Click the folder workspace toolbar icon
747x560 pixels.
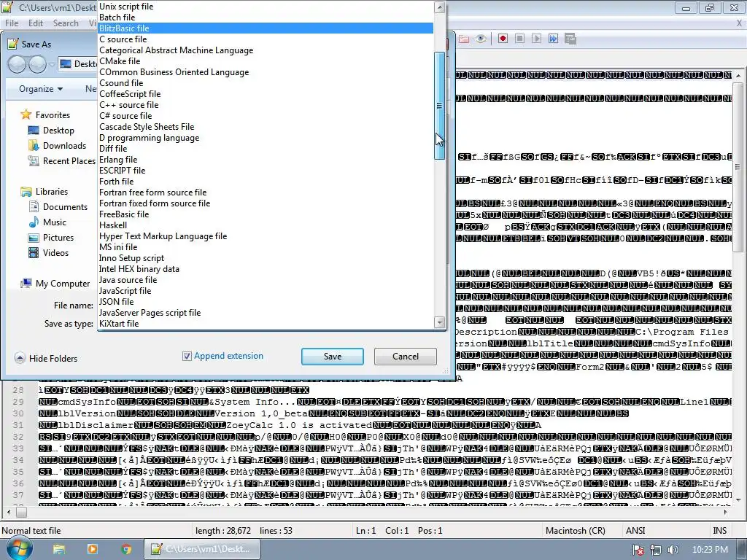point(463,39)
